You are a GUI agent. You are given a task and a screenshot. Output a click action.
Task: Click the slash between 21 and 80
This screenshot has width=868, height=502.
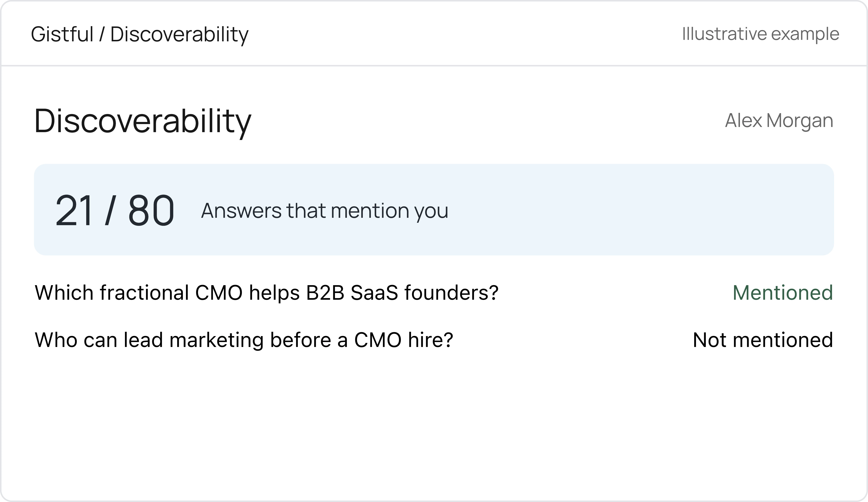111,210
